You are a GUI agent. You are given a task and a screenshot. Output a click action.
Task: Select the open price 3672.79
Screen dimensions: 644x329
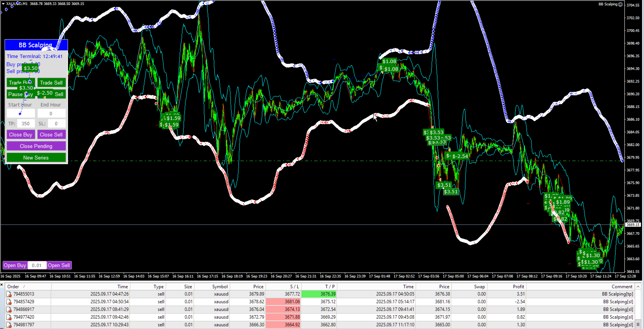tap(257, 317)
